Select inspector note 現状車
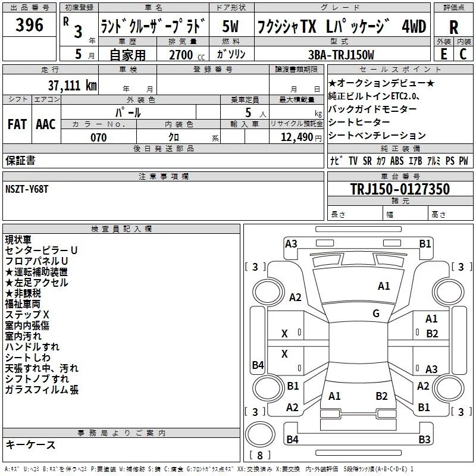The image size is (476, 476). point(18,240)
